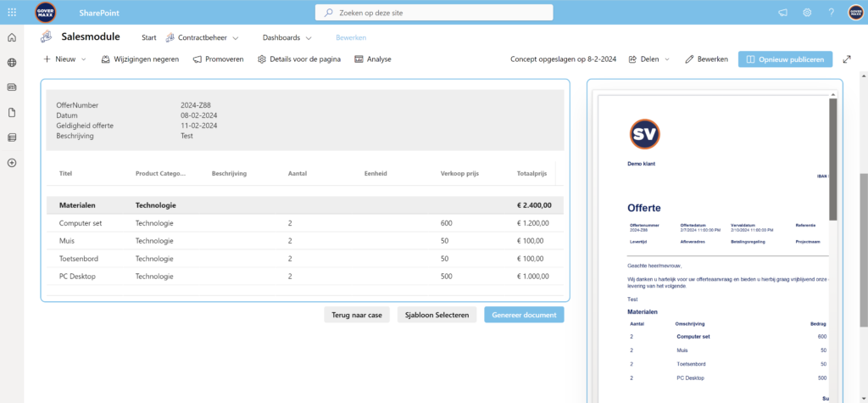
Task: Click the Sjabloon Selecteren button
Action: tap(437, 315)
